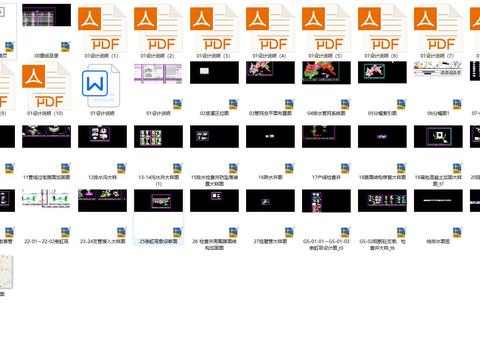Viewport: 480px width, 360px height.
Task: Select the PDF icon of 01设计说明 (10)
Action: pos(46,86)
